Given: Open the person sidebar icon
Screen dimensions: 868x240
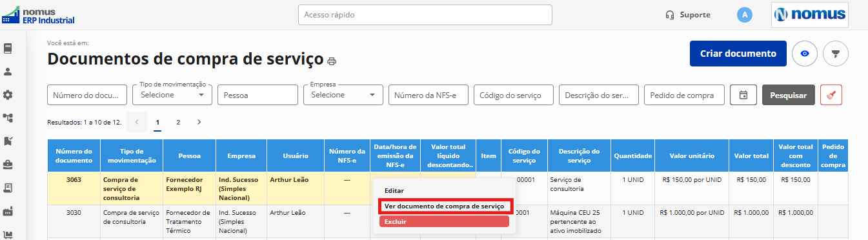Looking at the screenshot, I should click(8, 72).
